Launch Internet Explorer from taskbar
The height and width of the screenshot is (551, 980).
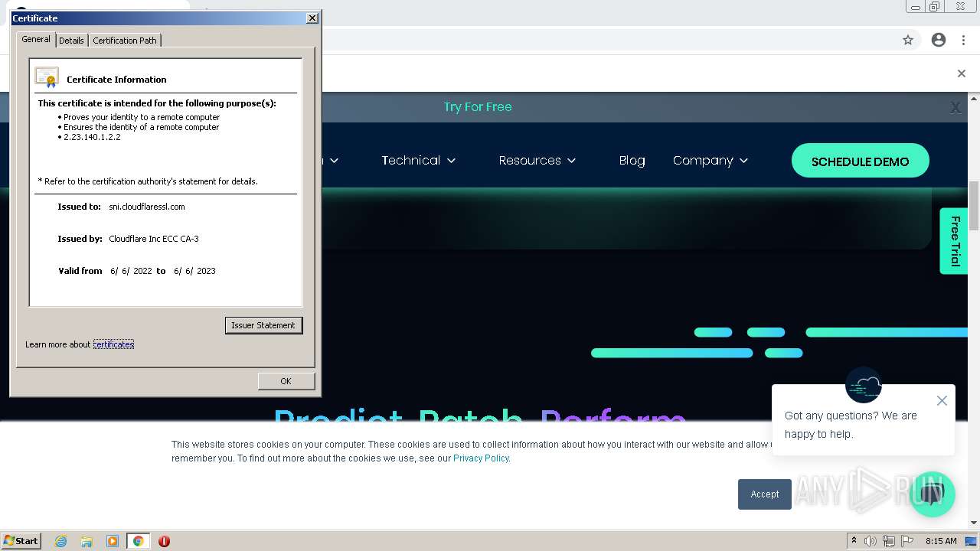[60, 541]
